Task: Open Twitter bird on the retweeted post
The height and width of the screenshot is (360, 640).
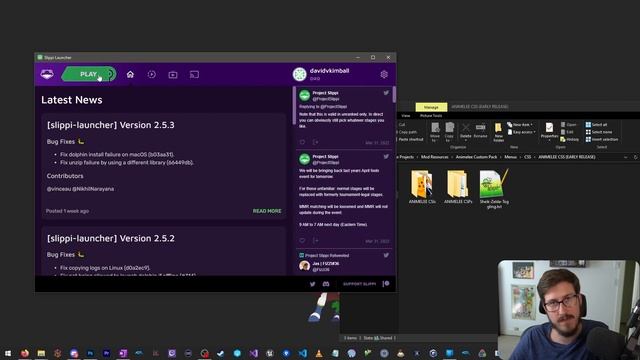Action: (x=386, y=256)
